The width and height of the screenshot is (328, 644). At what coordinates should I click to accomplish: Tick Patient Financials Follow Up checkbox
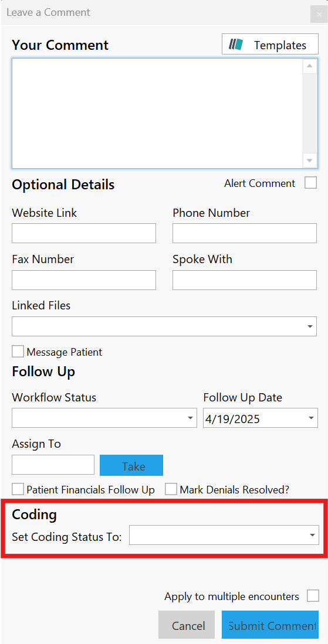[18, 489]
